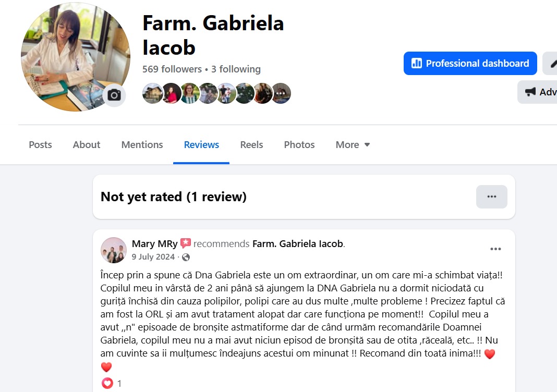This screenshot has height=392, width=557.
Task: Switch to the About tab
Action: tap(87, 144)
